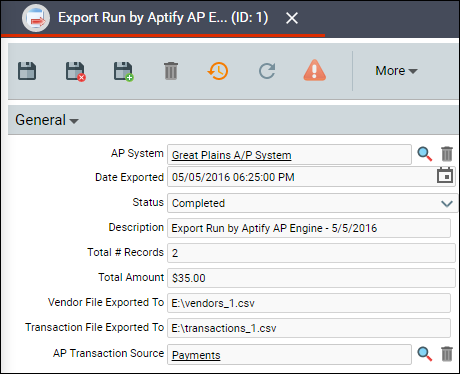460x374 pixels.
Task: Open the Status dropdown showing Completed
Action: [312, 203]
